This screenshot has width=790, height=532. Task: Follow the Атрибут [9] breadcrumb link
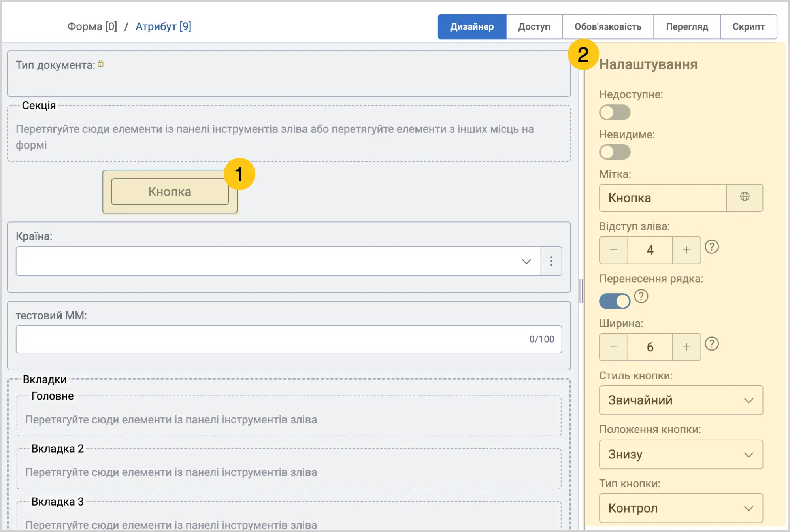click(163, 26)
